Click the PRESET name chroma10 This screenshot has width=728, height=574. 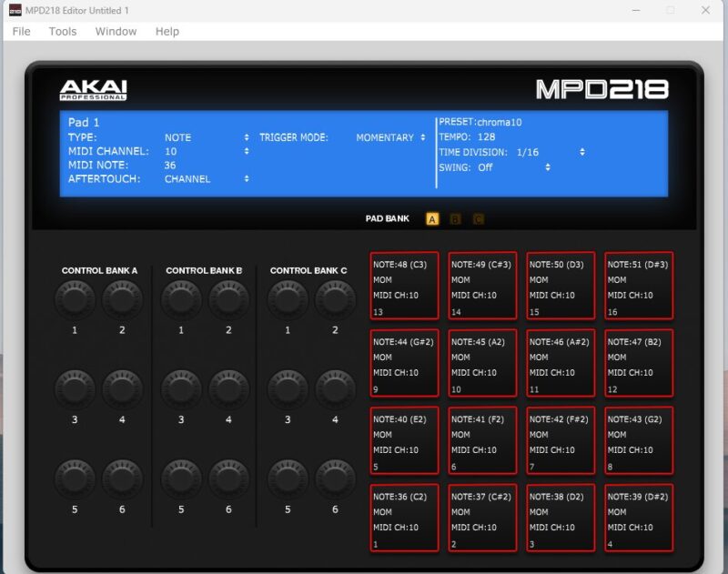click(x=499, y=122)
